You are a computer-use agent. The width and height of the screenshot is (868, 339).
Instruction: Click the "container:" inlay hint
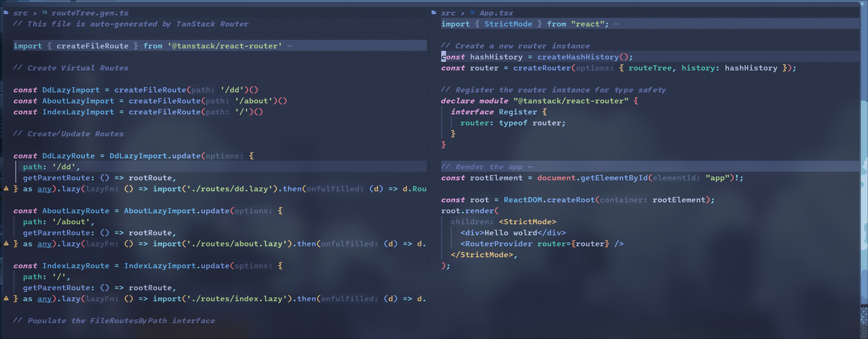point(623,200)
